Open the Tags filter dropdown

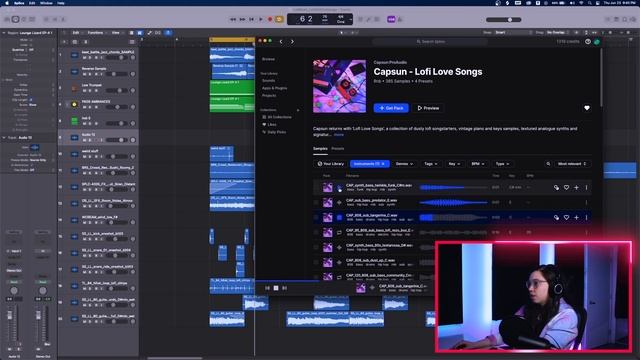click(431, 164)
